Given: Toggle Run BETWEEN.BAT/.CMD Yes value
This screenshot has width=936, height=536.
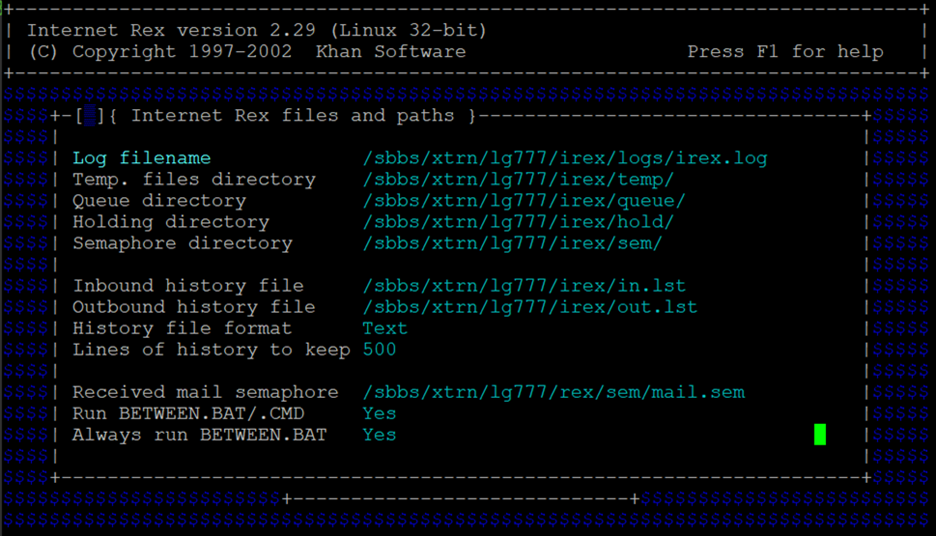Looking at the screenshot, I should [x=379, y=414].
